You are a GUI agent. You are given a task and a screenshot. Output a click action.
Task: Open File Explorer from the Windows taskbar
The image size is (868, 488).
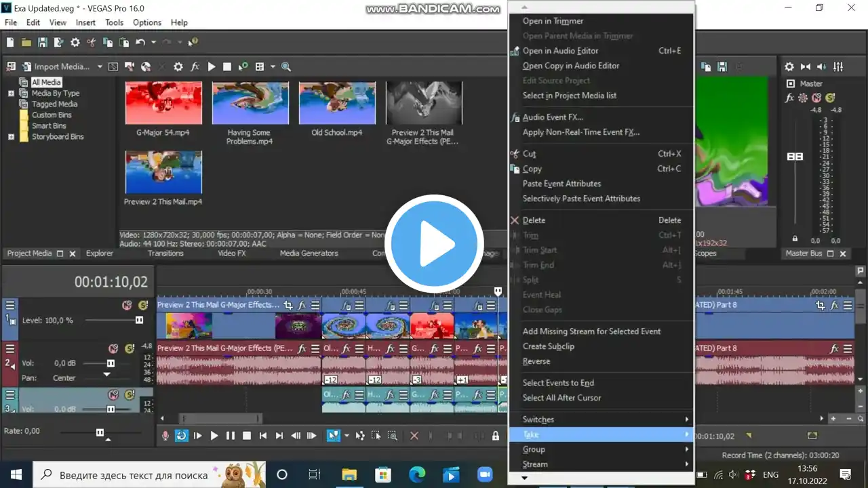[349, 474]
